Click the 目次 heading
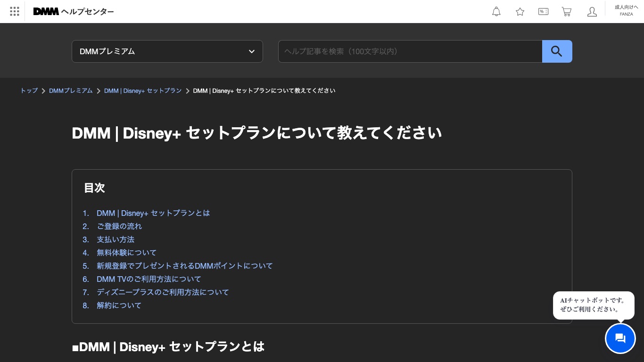Image resolution: width=644 pixels, height=362 pixels. click(x=94, y=188)
